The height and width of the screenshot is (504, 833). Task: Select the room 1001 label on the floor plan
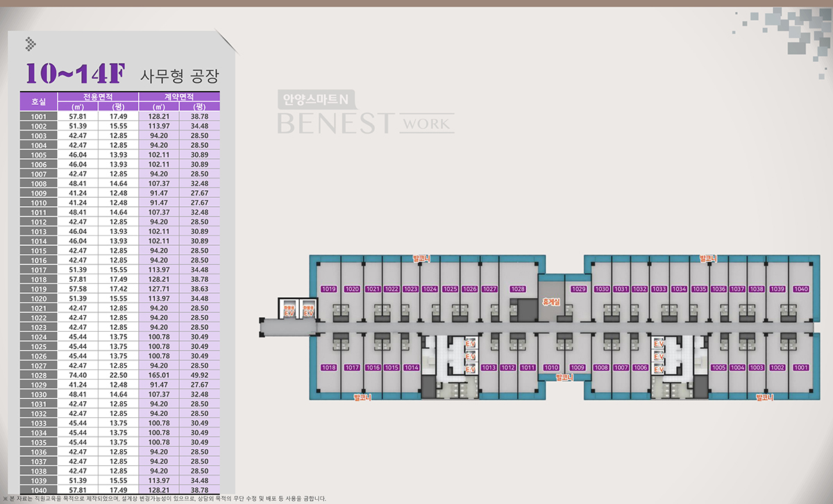click(801, 367)
